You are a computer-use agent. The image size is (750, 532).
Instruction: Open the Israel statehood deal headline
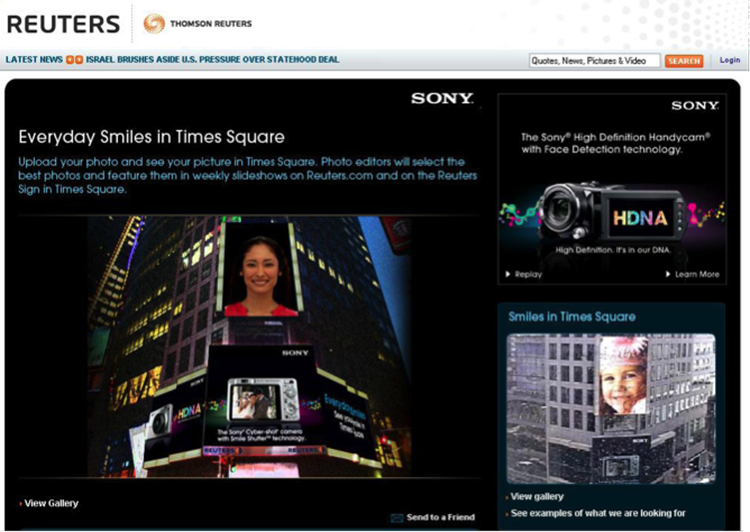point(212,60)
